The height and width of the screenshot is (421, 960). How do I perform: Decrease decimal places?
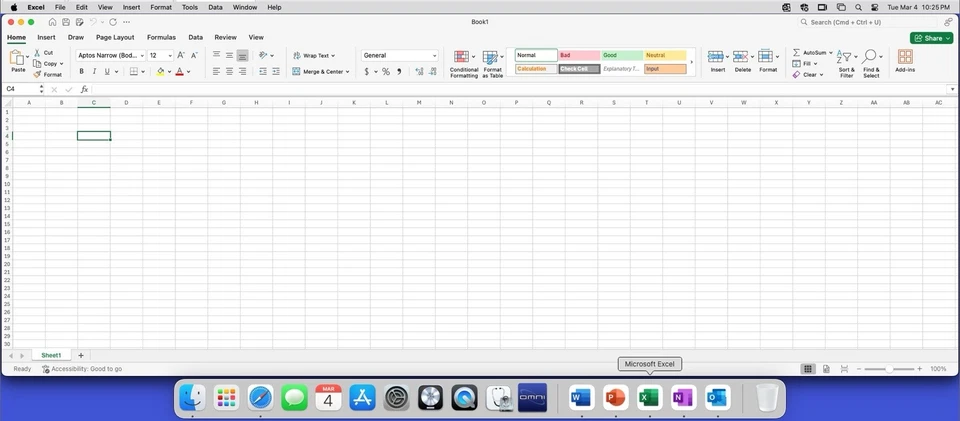coord(433,72)
